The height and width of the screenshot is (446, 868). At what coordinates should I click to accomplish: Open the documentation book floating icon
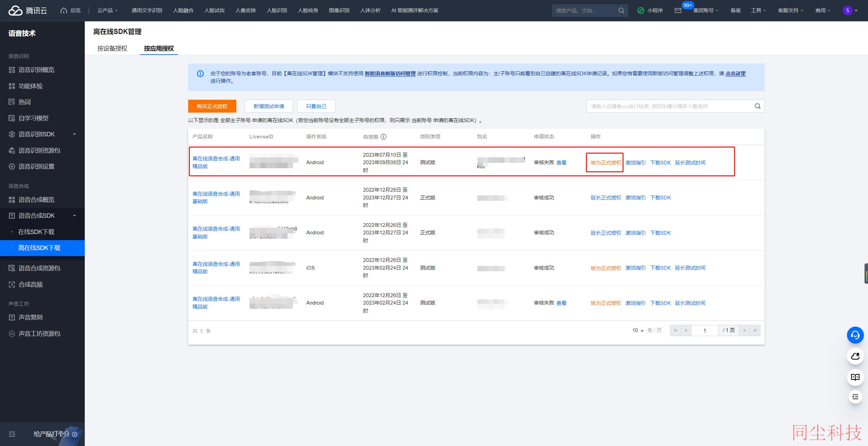pyautogui.click(x=855, y=377)
